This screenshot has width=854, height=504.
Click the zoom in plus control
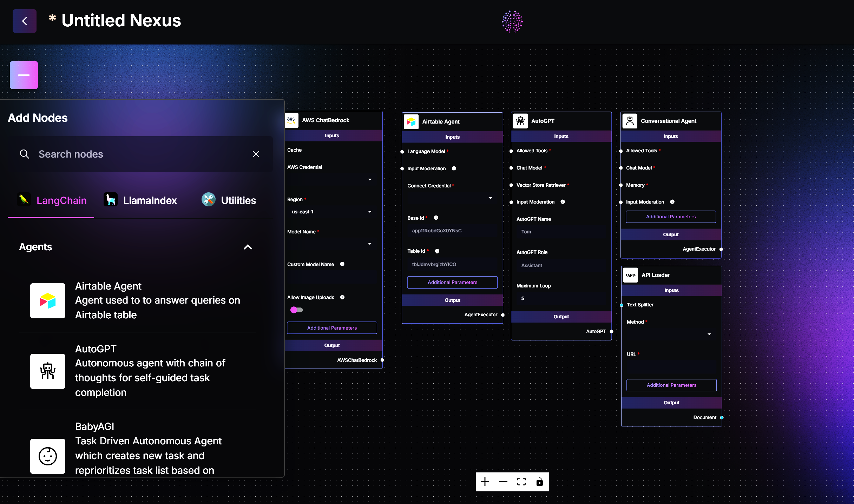click(x=485, y=482)
